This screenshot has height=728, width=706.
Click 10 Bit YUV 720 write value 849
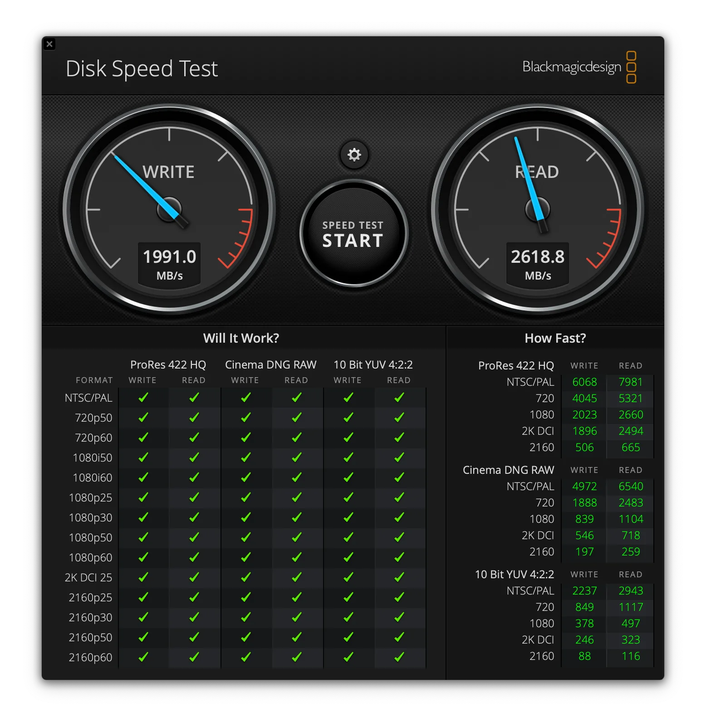tap(584, 607)
